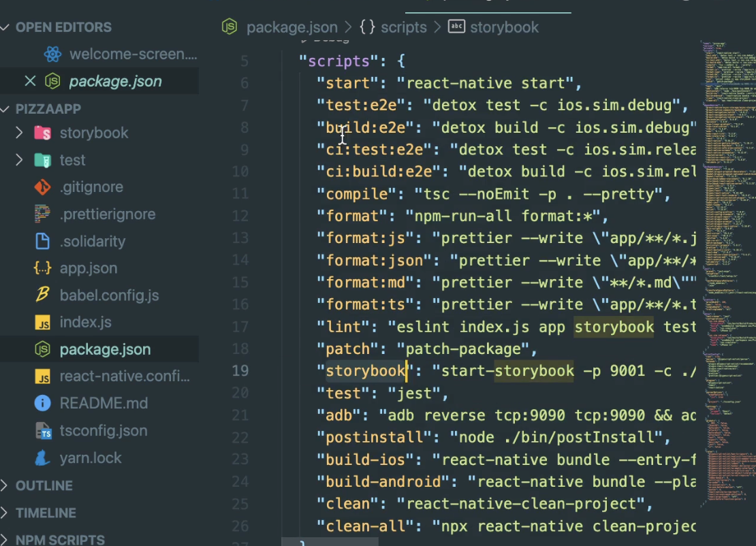The image size is (756, 546).
Task: Click the test folder icon
Action: pos(42,160)
